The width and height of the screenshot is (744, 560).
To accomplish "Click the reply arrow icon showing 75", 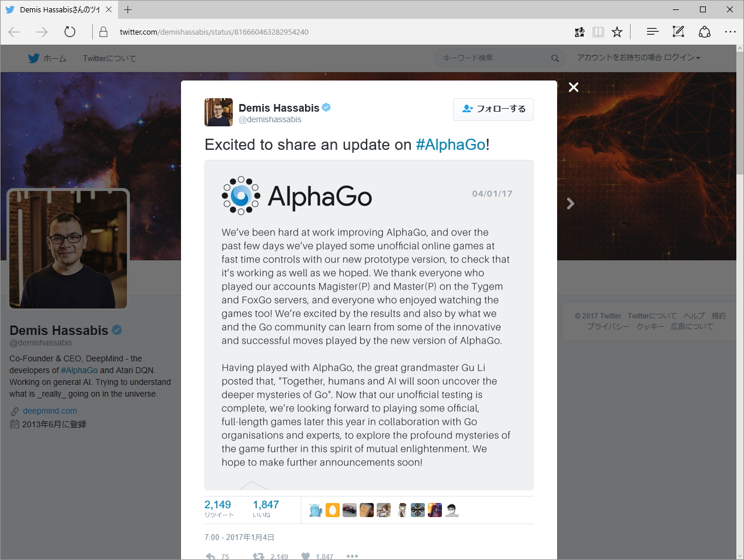I will coord(210,556).
